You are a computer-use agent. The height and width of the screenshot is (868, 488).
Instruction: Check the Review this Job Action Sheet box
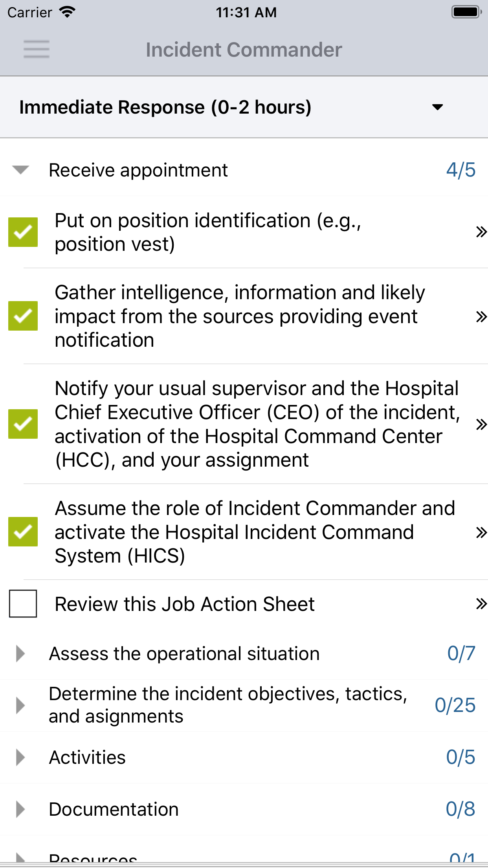(x=23, y=603)
